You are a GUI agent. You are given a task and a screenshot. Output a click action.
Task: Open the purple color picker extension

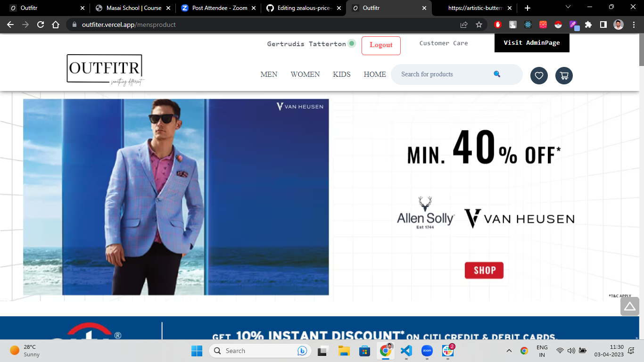pyautogui.click(x=573, y=25)
